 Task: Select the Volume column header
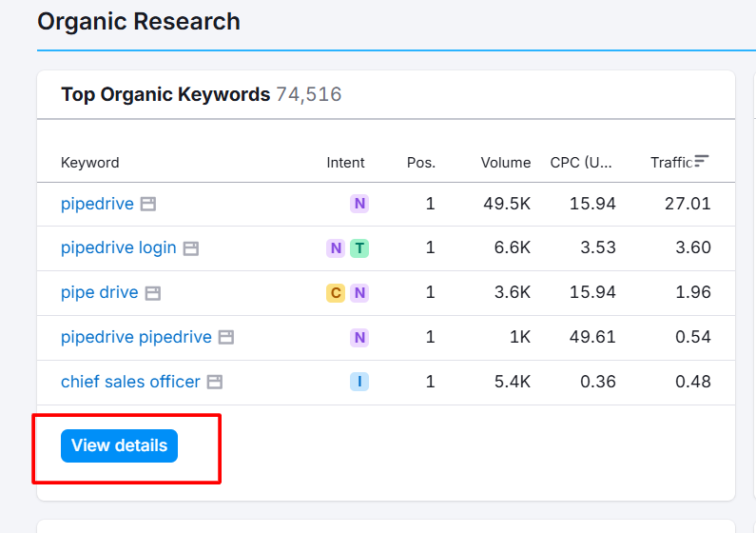pos(505,163)
